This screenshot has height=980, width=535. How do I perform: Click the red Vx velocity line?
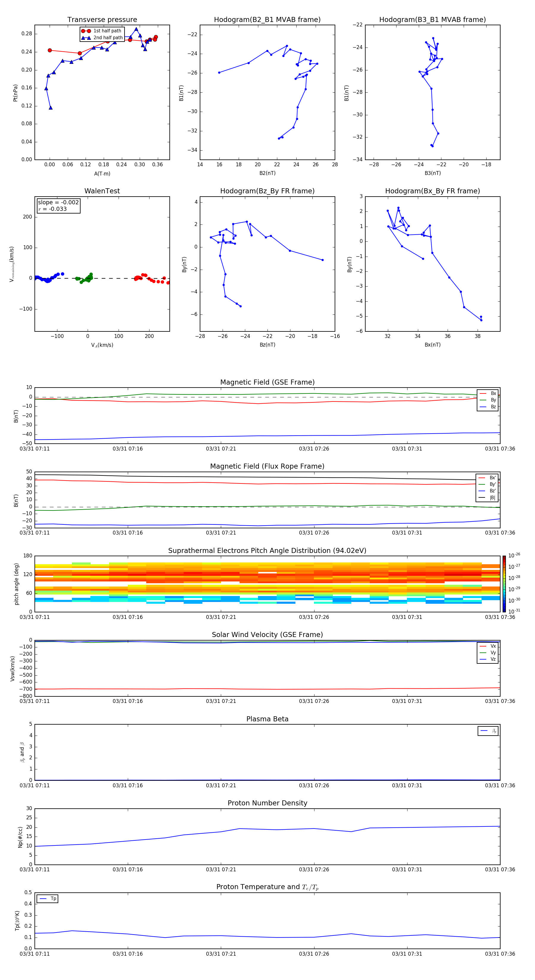click(x=267, y=689)
